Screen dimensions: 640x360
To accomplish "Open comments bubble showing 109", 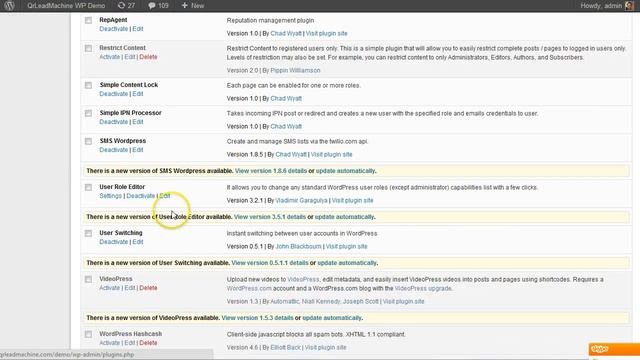I will [x=158, y=6].
